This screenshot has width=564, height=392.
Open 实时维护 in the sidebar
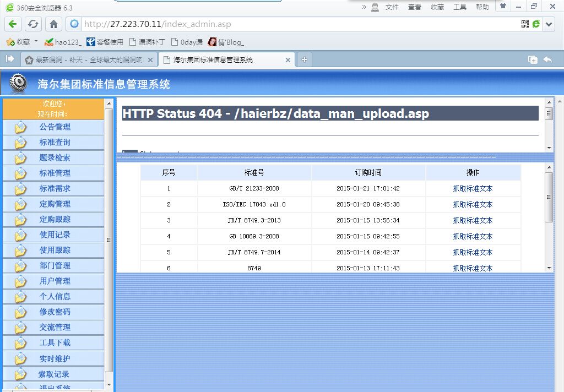(x=55, y=359)
